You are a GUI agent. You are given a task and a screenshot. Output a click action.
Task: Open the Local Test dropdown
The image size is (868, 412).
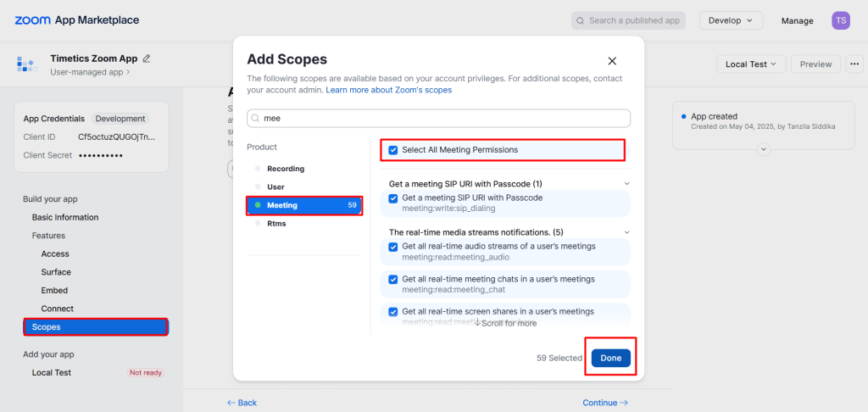tap(751, 64)
